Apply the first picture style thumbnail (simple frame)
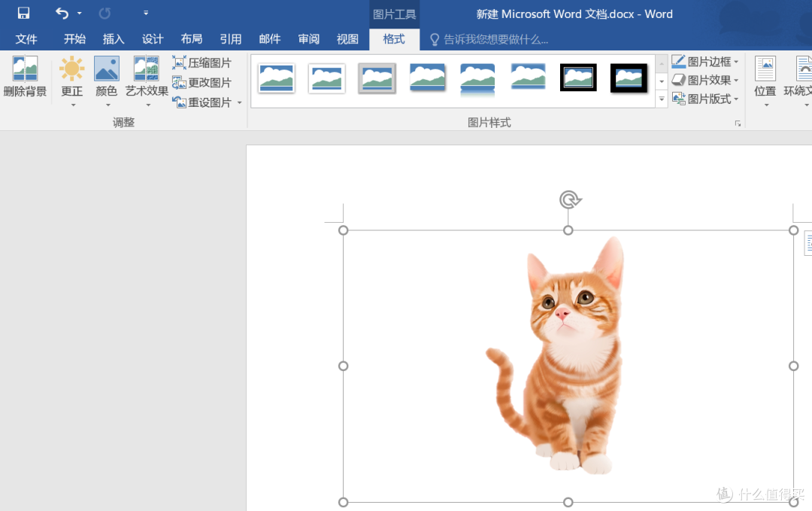 (276, 78)
